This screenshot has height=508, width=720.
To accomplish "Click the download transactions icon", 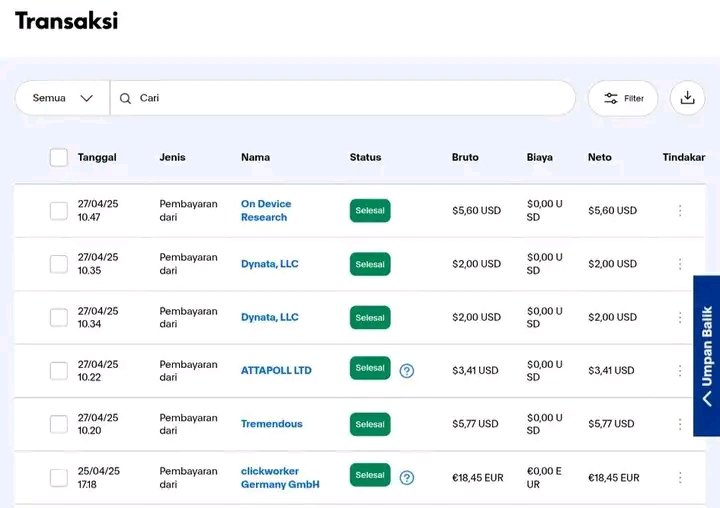I will [x=687, y=98].
